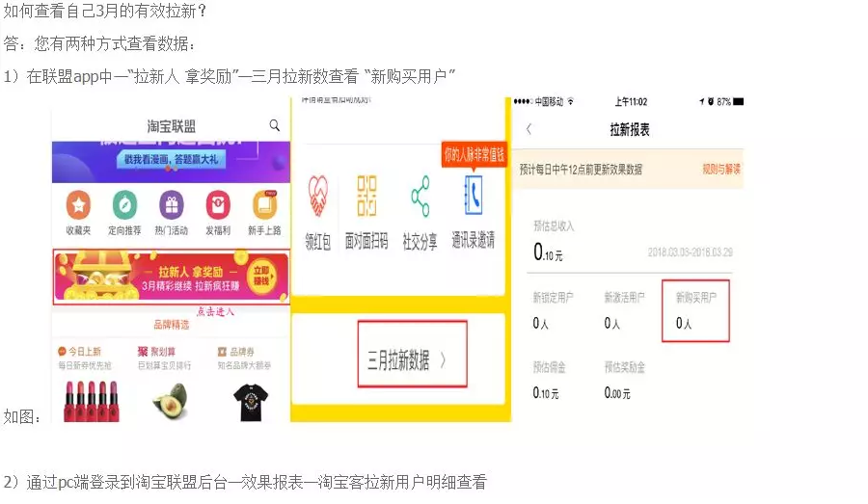The image size is (868, 504).
Task: Select the 新购买用户 stat box
Action: 695,310
